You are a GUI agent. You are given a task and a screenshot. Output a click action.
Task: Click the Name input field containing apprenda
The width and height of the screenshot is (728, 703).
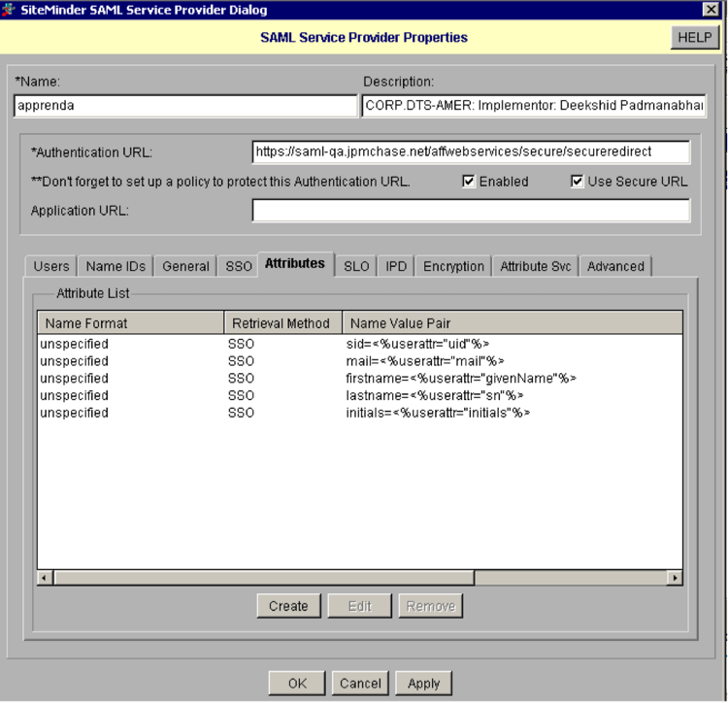[x=185, y=106]
